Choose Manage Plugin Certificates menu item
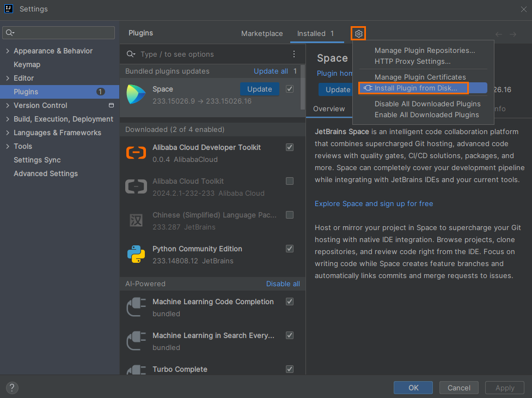Screen dimensions: 532x398 [420, 77]
